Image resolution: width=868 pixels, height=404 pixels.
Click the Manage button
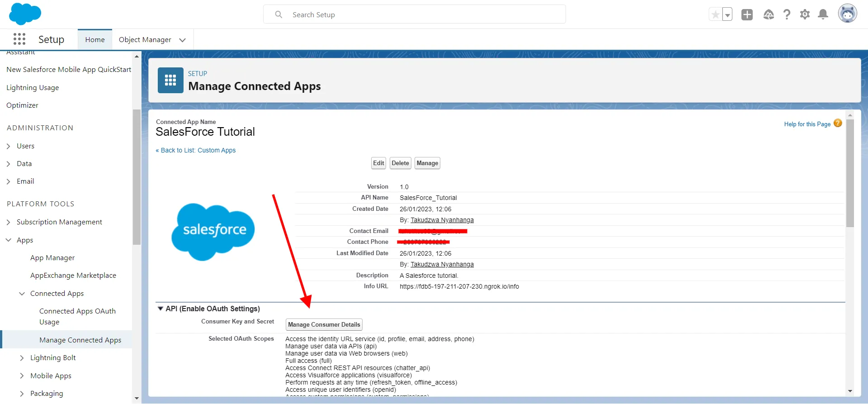click(428, 163)
